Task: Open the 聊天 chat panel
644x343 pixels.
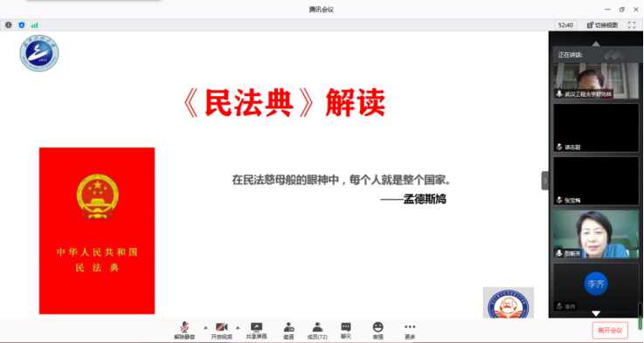Action: coord(346,331)
